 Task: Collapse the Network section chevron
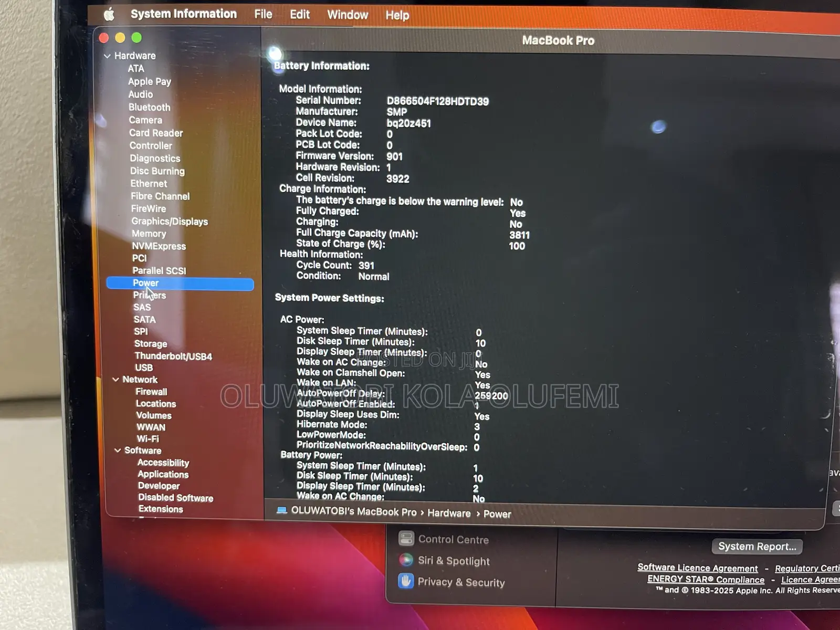(x=115, y=380)
